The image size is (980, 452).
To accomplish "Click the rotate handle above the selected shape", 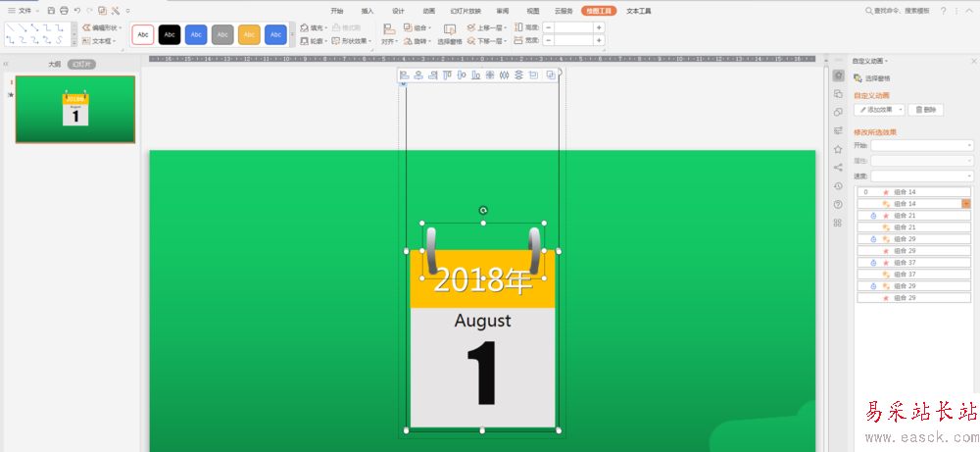I will pyautogui.click(x=482, y=211).
